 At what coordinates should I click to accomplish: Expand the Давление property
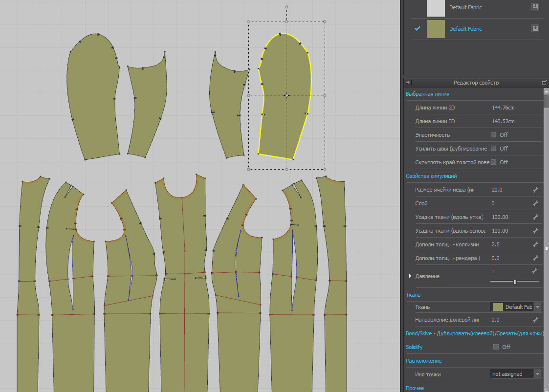click(410, 276)
